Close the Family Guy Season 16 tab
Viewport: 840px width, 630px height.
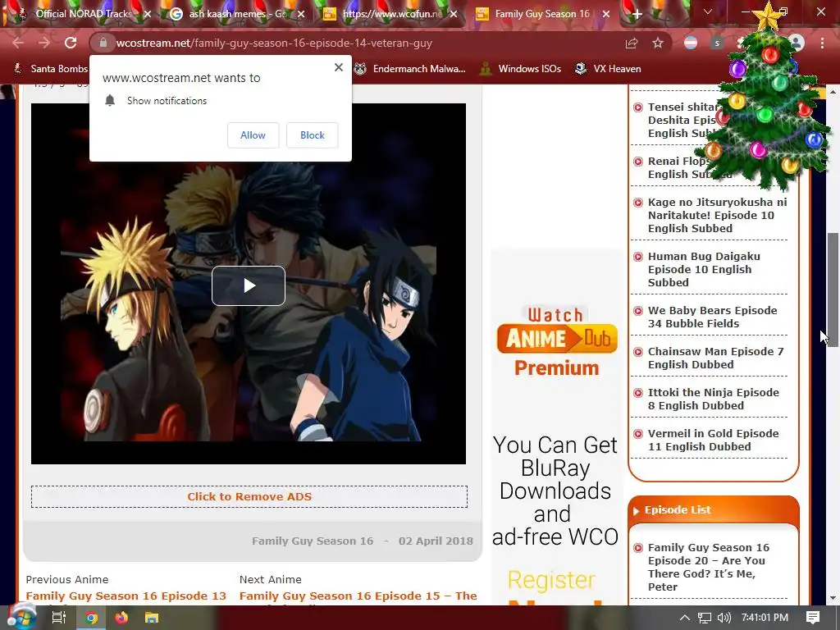606,15
